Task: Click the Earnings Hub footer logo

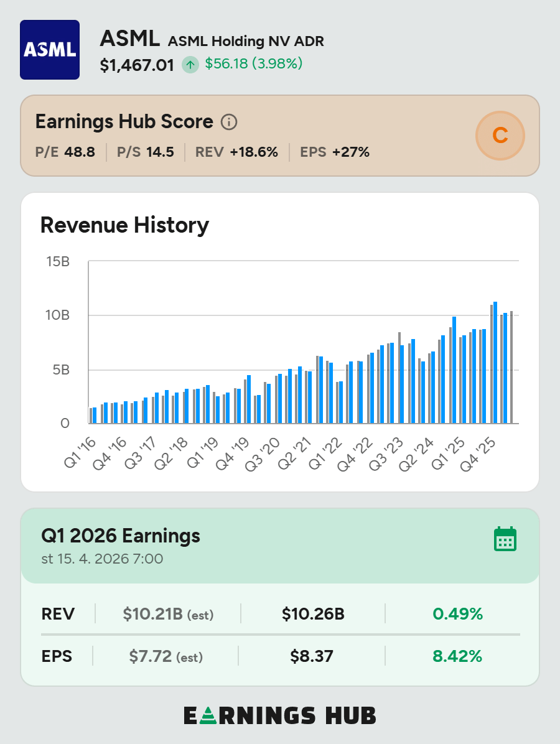Action: (280, 715)
